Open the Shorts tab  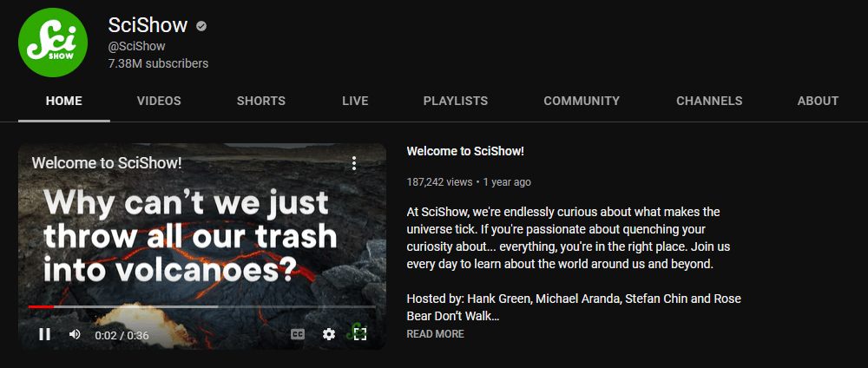pos(260,101)
